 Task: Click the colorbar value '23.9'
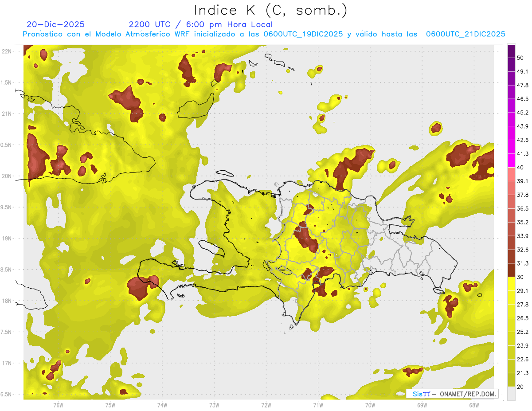(x=523, y=346)
